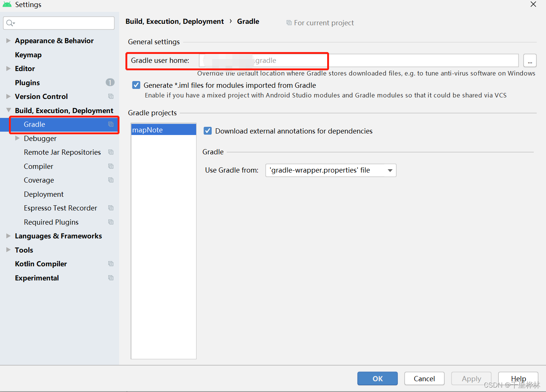The height and width of the screenshot is (392, 546).
Task: Click project-level icon beside Remote Jar Repositories
Action: pyautogui.click(x=111, y=152)
